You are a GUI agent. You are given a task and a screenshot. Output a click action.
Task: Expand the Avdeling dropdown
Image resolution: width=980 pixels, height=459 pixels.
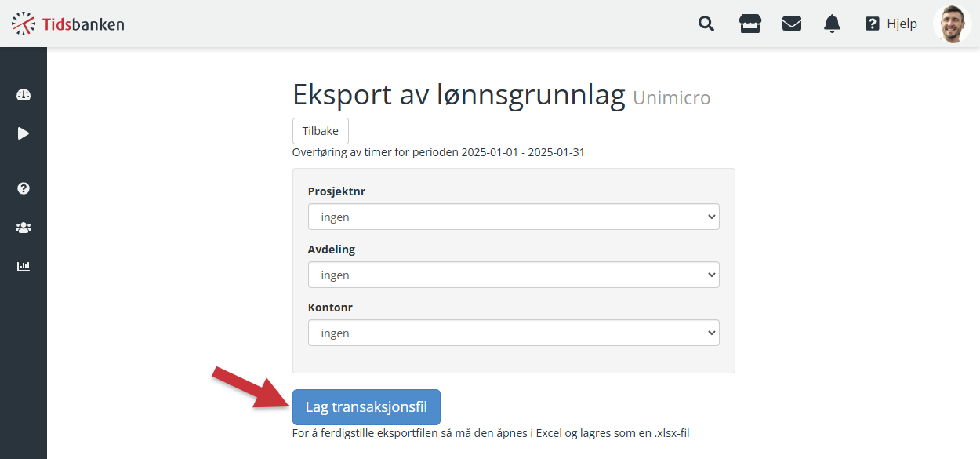tap(514, 275)
